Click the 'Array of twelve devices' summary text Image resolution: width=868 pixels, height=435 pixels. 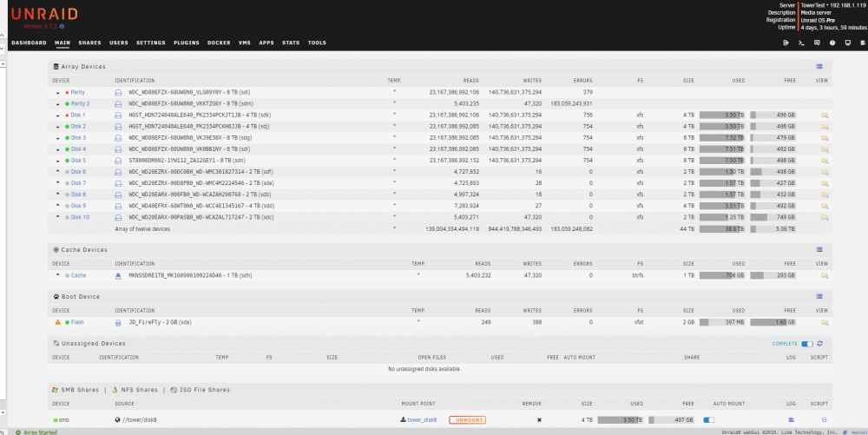142,228
